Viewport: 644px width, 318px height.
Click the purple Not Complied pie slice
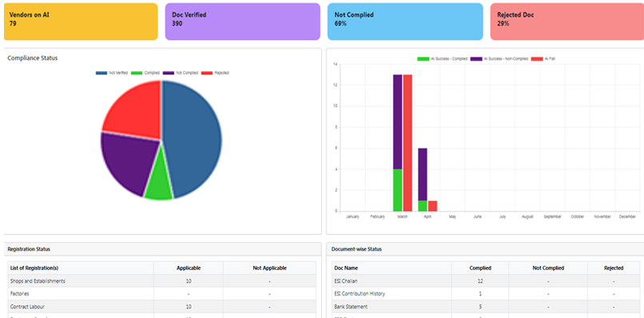click(125, 162)
